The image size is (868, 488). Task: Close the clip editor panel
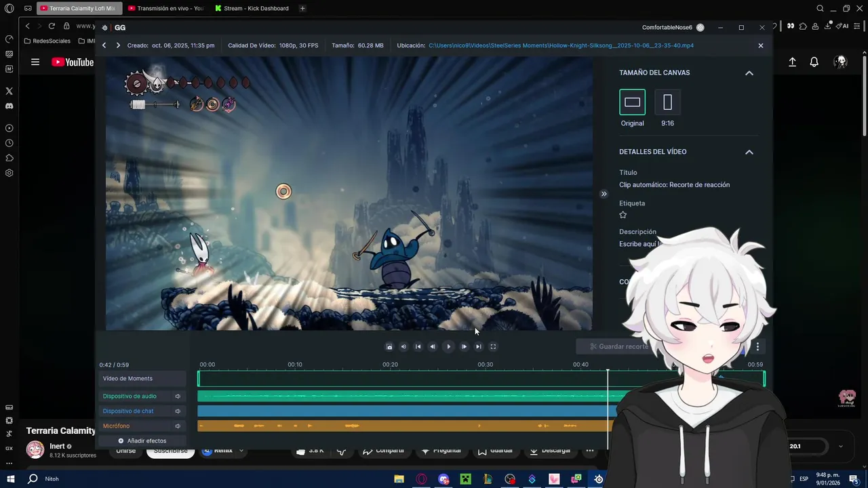[x=760, y=45]
